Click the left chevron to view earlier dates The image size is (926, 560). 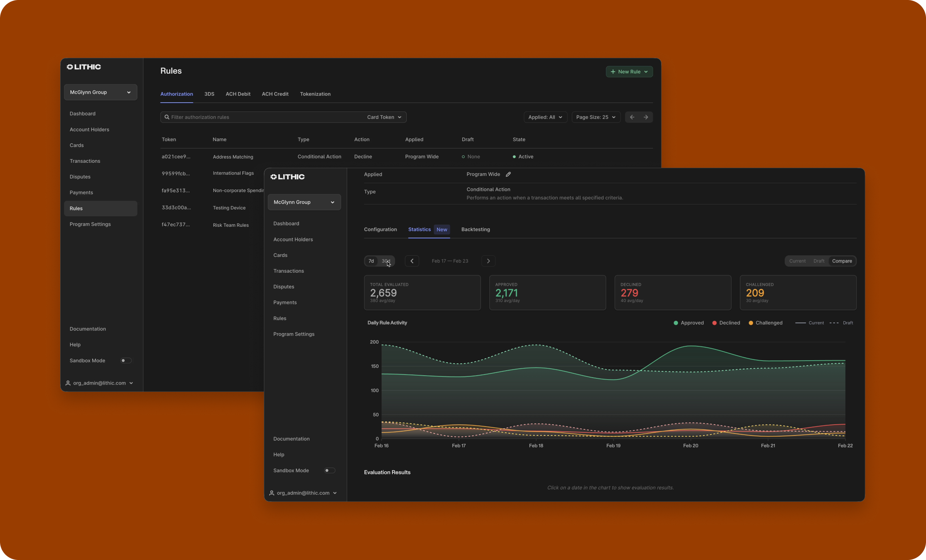click(412, 261)
